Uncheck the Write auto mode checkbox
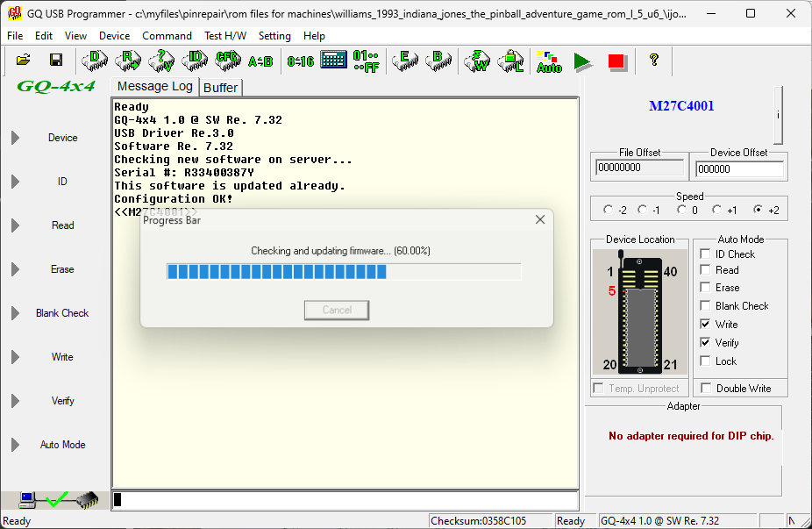812x529 pixels. pos(705,324)
